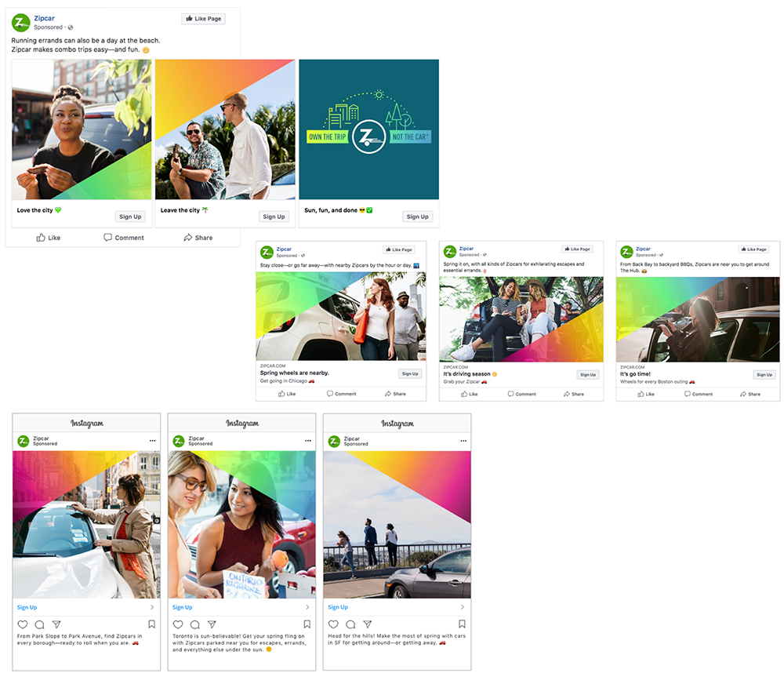This screenshot has height=684, width=784.
Task: Click Sign Up beside 'It's driving season'
Action: coord(588,375)
